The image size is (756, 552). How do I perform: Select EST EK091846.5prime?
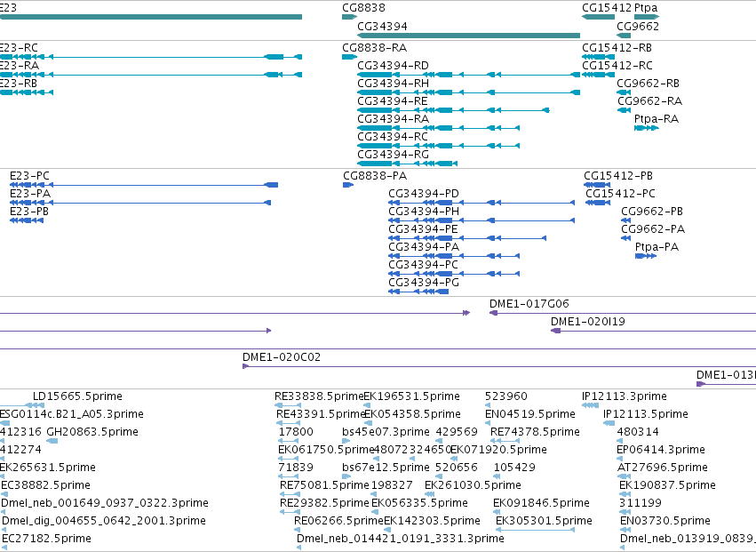coord(541,503)
